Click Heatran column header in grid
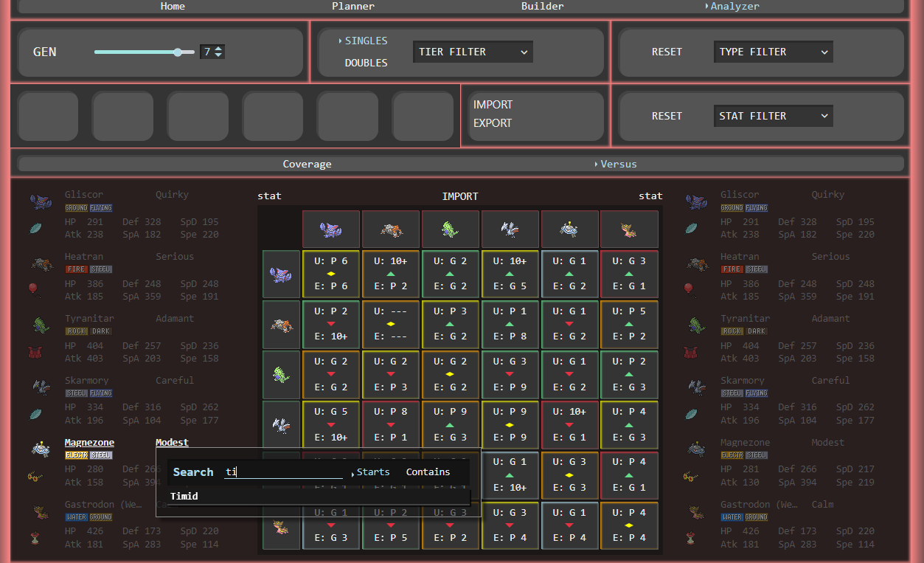 391,229
